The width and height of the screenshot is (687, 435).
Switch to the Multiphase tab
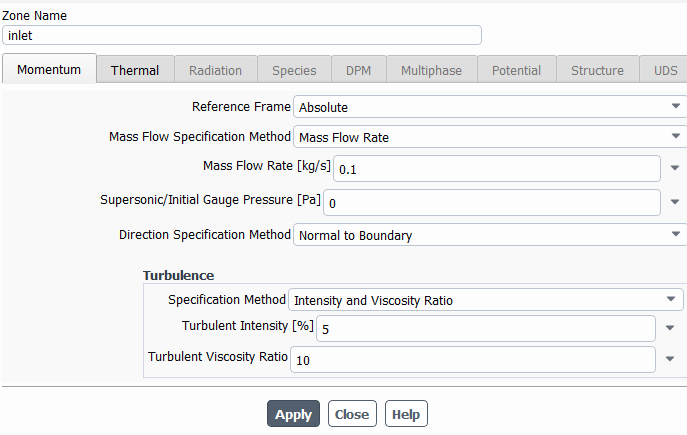(x=432, y=70)
